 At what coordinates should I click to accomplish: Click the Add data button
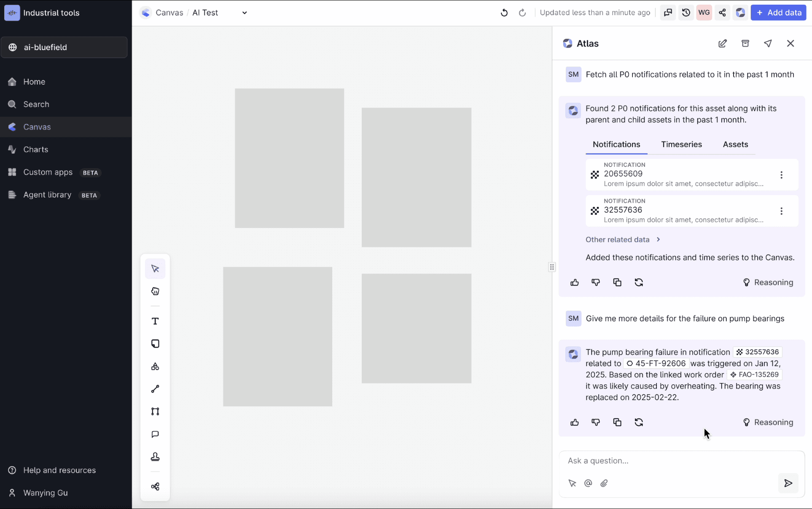[x=778, y=13]
